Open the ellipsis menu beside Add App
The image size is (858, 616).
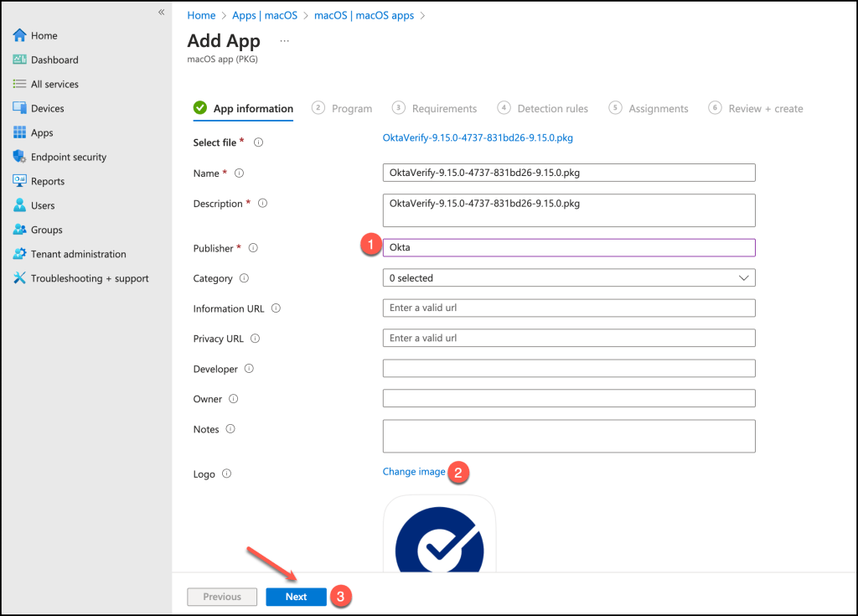click(284, 41)
